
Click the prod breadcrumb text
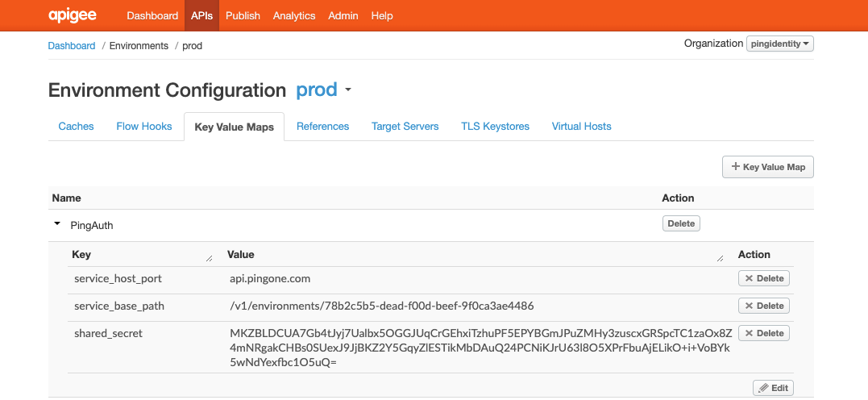pyautogui.click(x=192, y=46)
